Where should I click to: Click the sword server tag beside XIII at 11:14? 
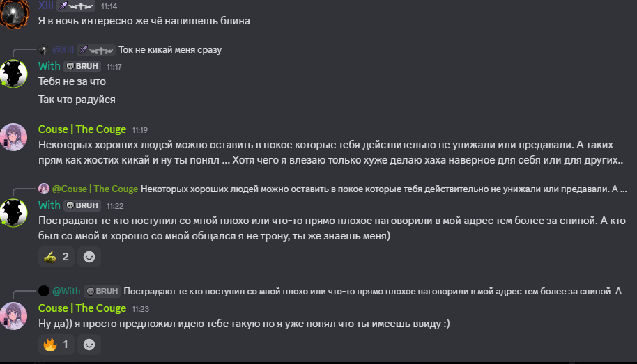tap(76, 6)
